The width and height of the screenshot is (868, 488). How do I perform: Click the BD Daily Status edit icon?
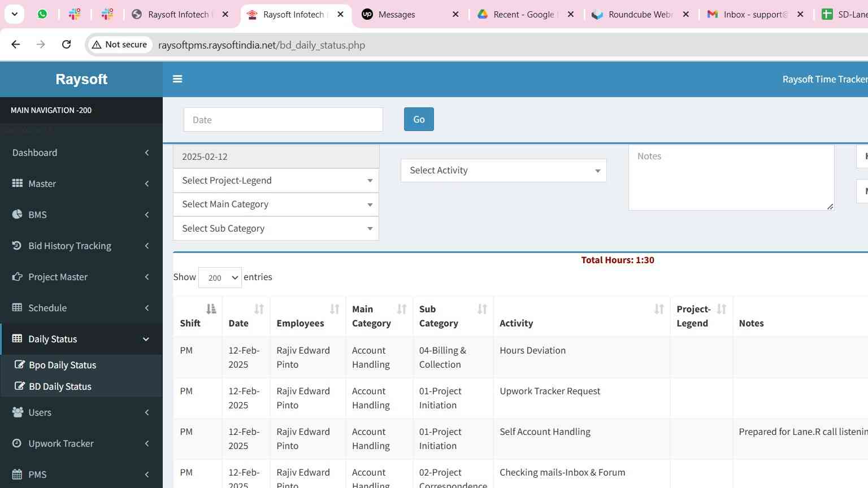pyautogui.click(x=20, y=386)
